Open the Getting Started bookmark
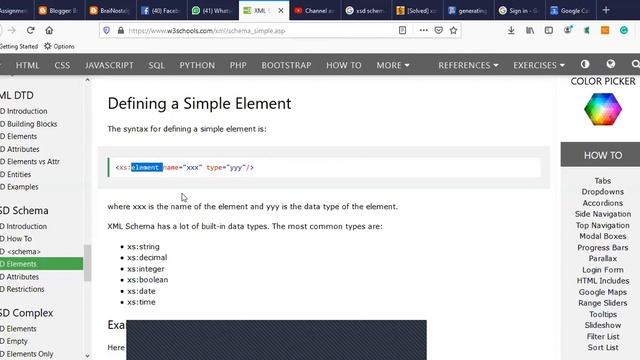Screen dimensions: 640x360 (19, 46)
